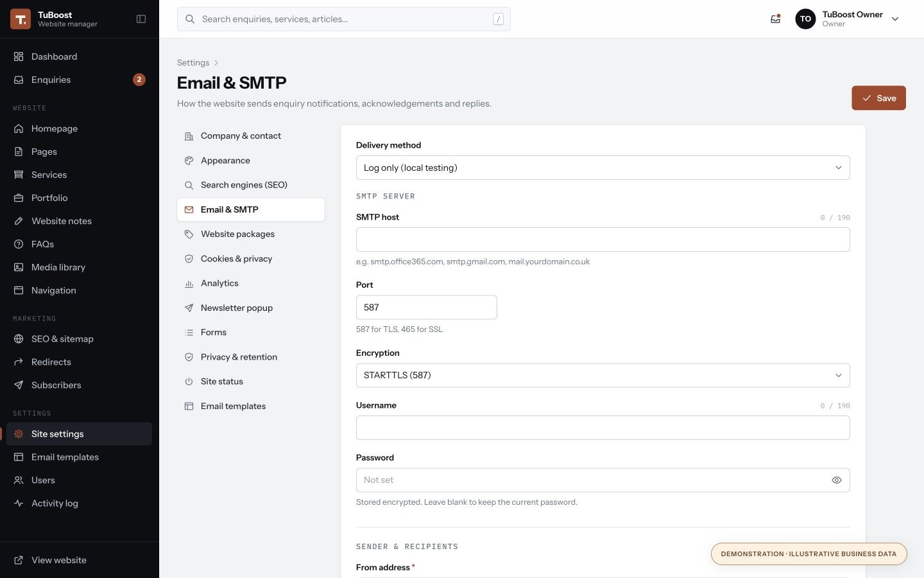Screen dimensions: 924x578
Task: Select the Email & SMTP settings tab
Action: click(251, 210)
